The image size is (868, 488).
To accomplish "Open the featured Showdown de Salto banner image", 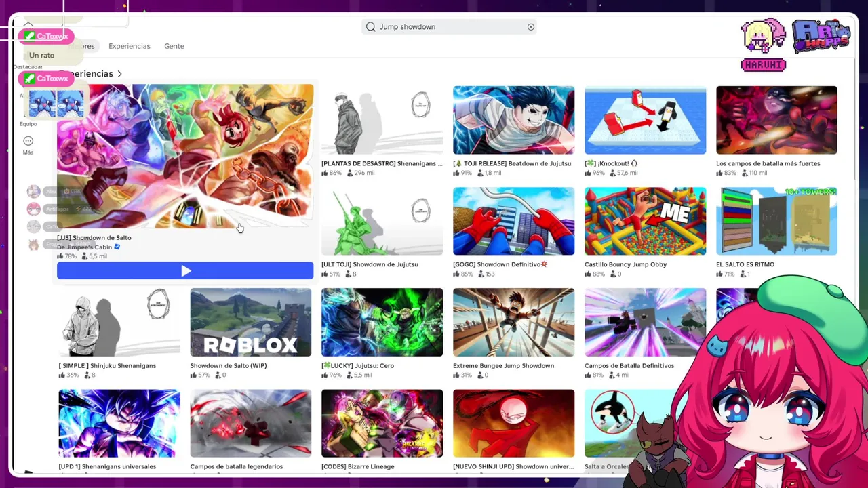I will coord(185,157).
